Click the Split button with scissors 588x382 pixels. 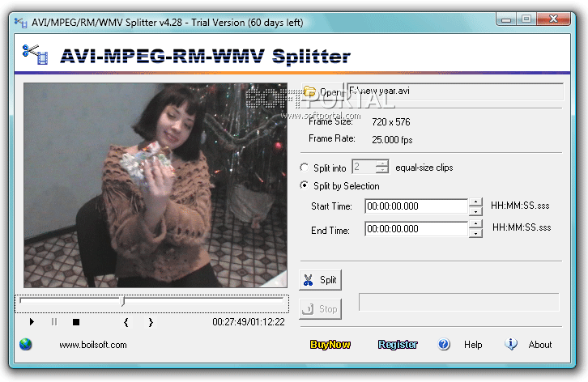coord(320,280)
